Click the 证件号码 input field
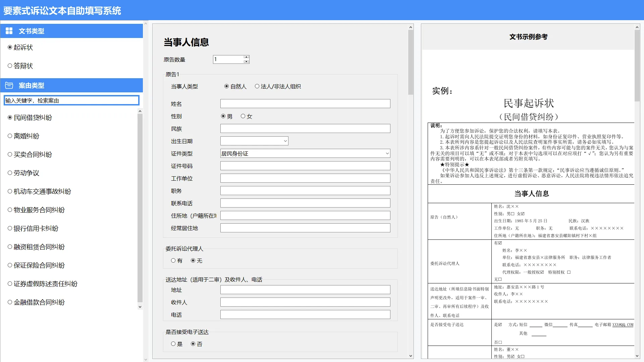The height and width of the screenshot is (362, 644). point(305,166)
